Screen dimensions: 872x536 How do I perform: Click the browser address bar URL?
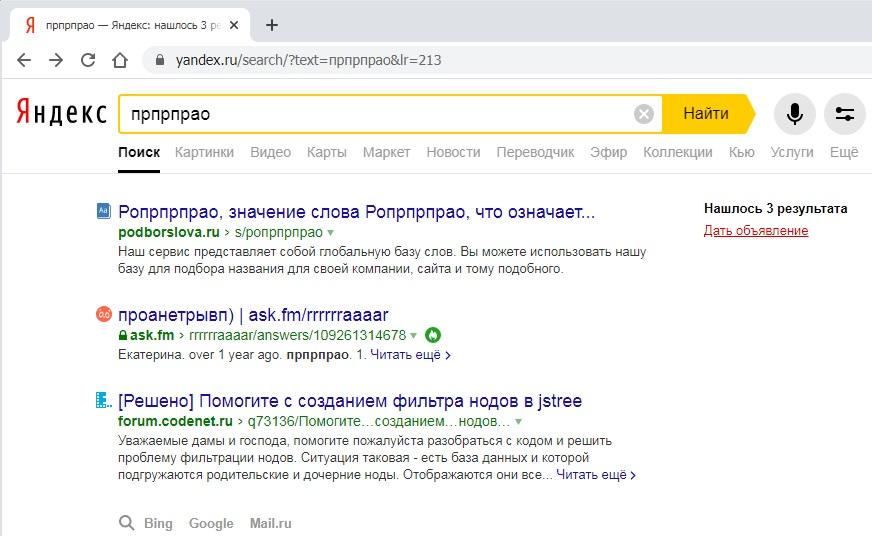pos(308,60)
